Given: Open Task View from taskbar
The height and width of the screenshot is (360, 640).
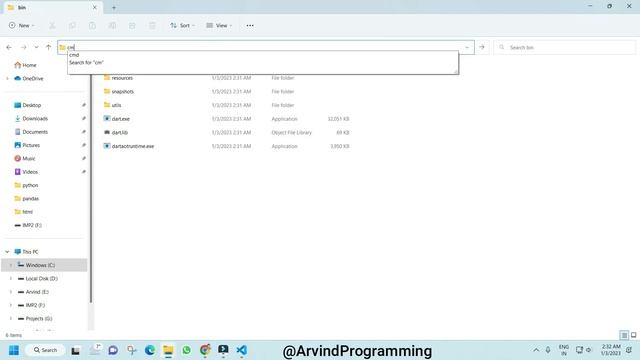Looking at the screenshot, I should pos(76,350).
